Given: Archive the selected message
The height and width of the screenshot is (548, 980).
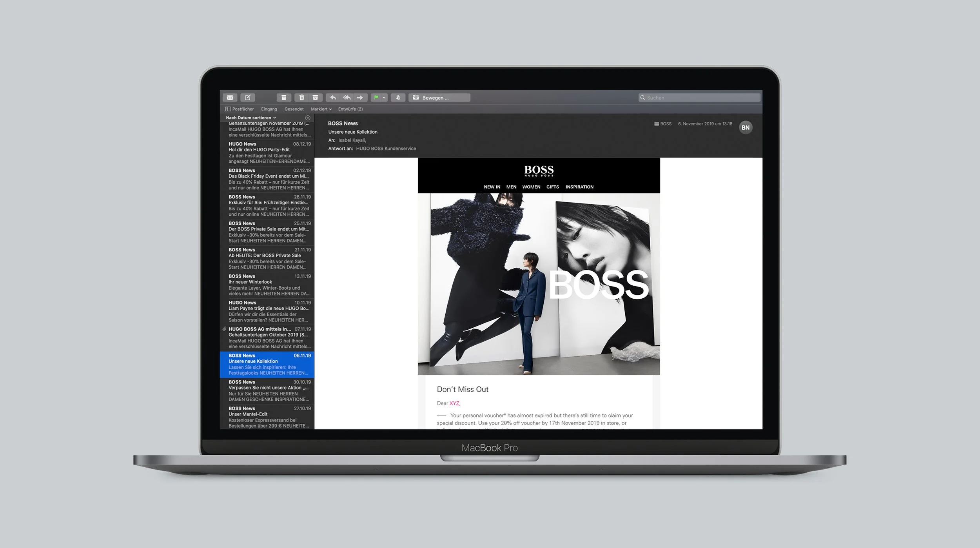Looking at the screenshot, I should (x=284, y=98).
